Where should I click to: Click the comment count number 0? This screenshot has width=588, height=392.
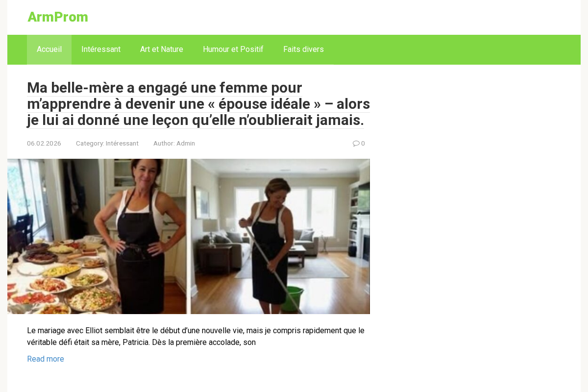[363, 144]
